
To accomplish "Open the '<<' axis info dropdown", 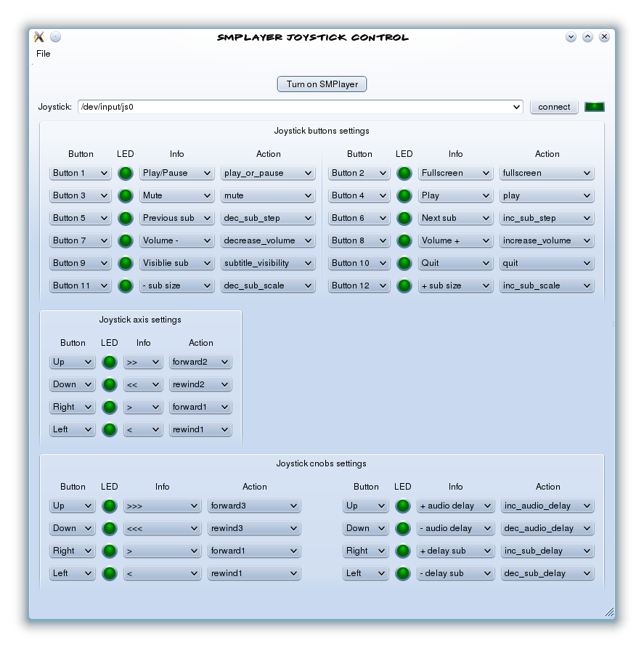I will tap(143, 384).
